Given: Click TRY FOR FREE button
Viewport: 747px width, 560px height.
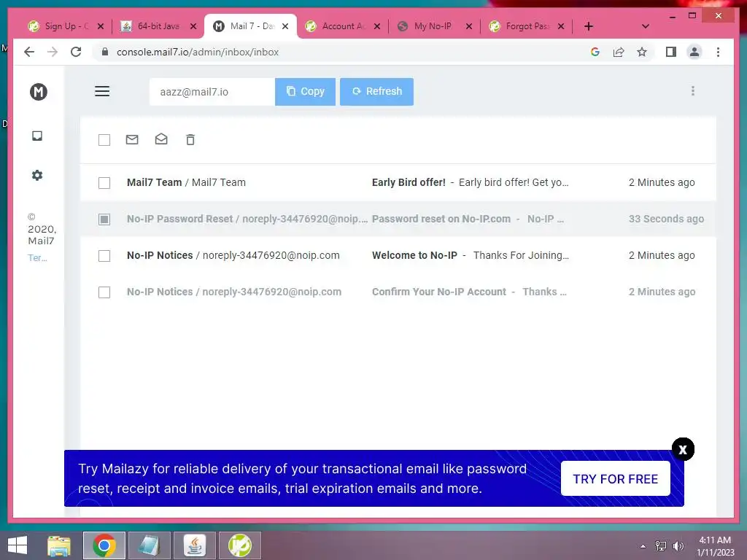Looking at the screenshot, I should [616, 478].
